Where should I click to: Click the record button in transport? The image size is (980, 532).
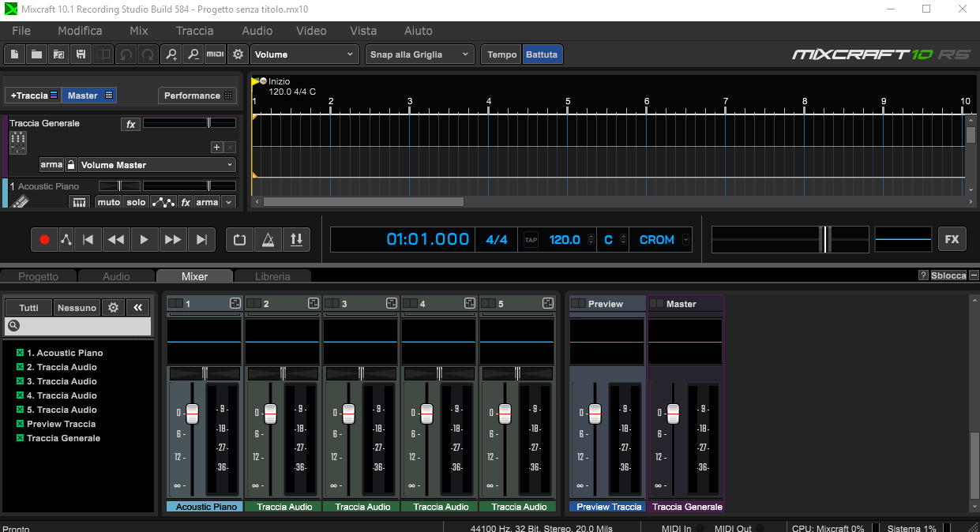tap(44, 239)
